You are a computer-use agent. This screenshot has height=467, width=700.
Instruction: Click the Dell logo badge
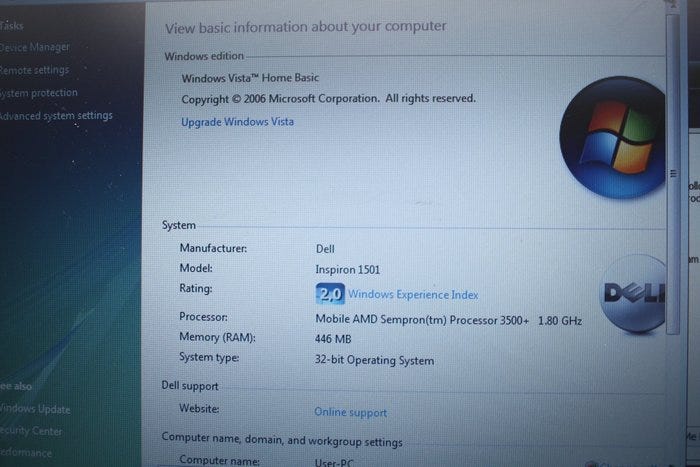pyautogui.click(x=632, y=294)
